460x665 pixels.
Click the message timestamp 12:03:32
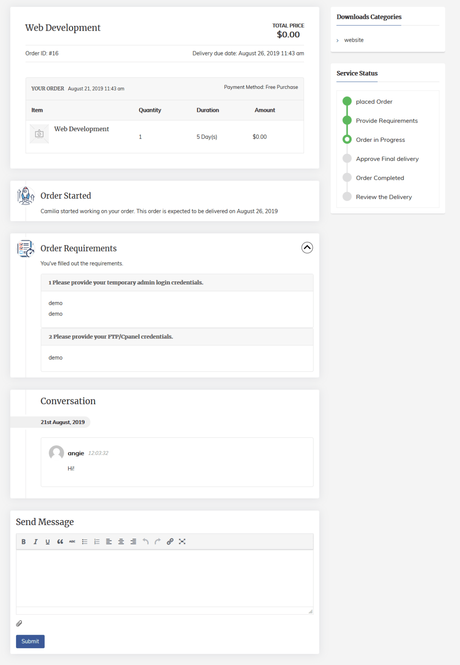point(98,453)
